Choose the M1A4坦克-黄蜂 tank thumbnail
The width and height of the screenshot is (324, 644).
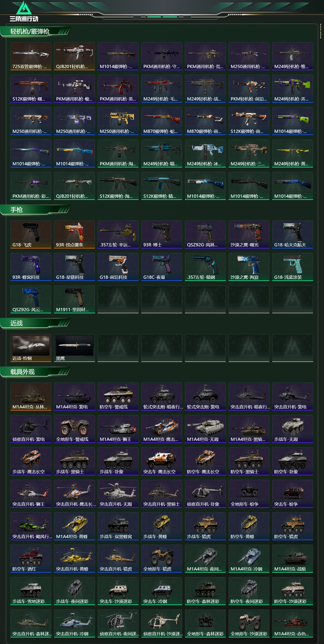(75, 526)
